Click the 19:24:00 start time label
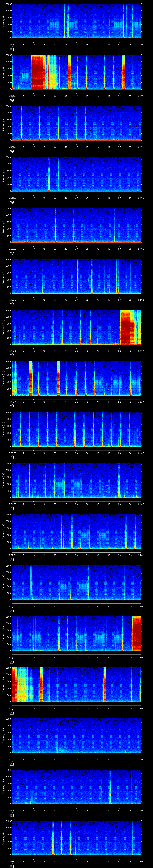Image resolution: width=153 pixels, height=868 pixels. 12,147
